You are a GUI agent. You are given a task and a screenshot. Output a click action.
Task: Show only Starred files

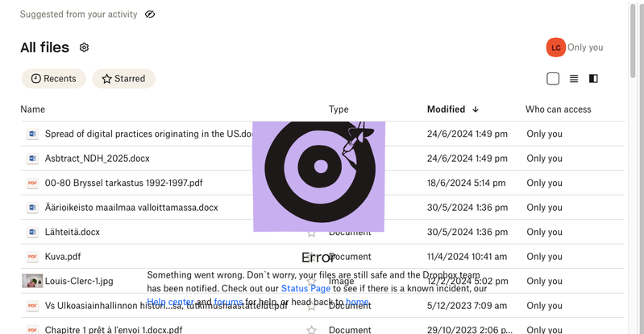(x=123, y=79)
